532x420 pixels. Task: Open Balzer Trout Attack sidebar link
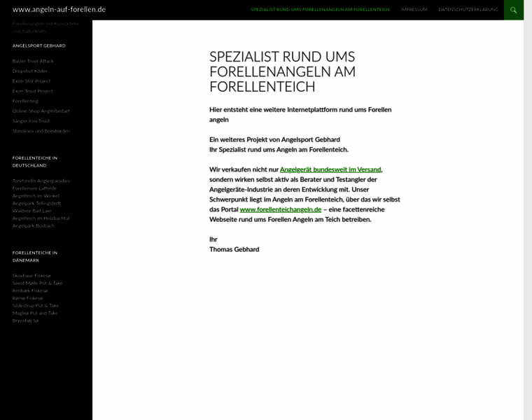click(x=33, y=61)
